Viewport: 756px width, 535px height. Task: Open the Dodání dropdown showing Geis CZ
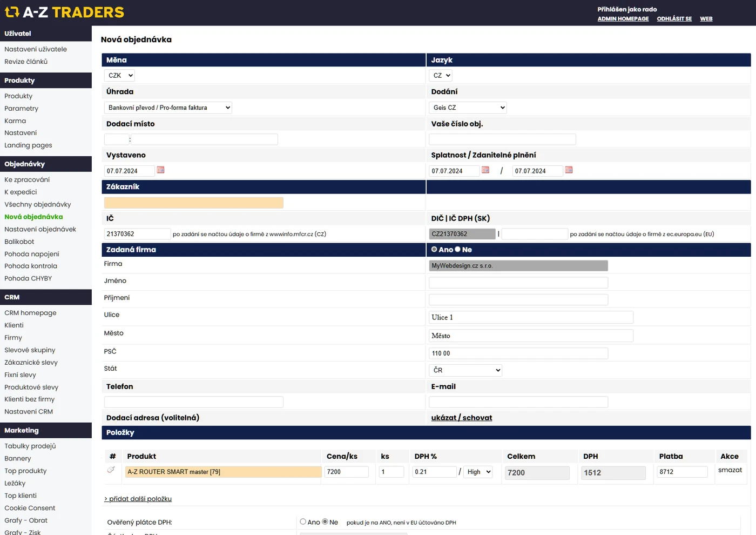coord(468,108)
